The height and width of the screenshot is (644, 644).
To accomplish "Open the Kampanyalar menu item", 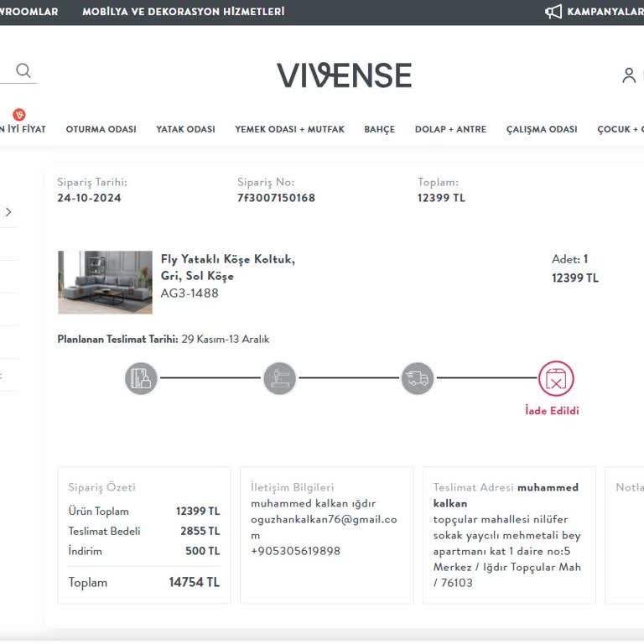I will pos(605,12).
